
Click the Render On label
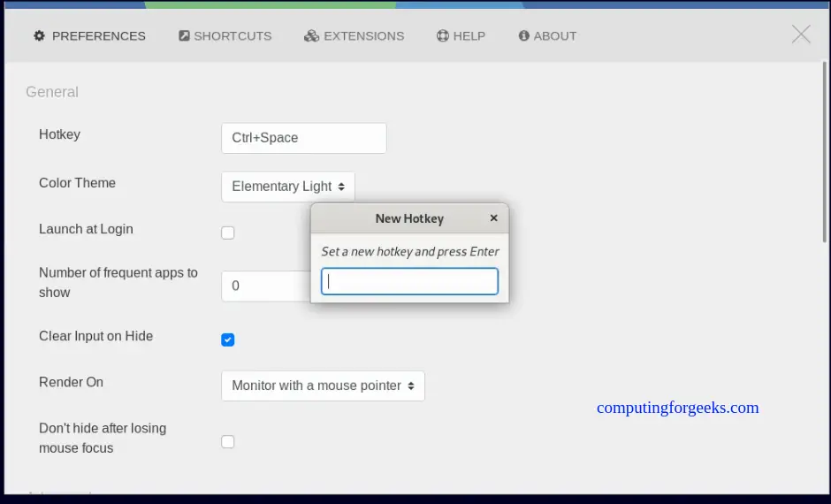point(71,382)
